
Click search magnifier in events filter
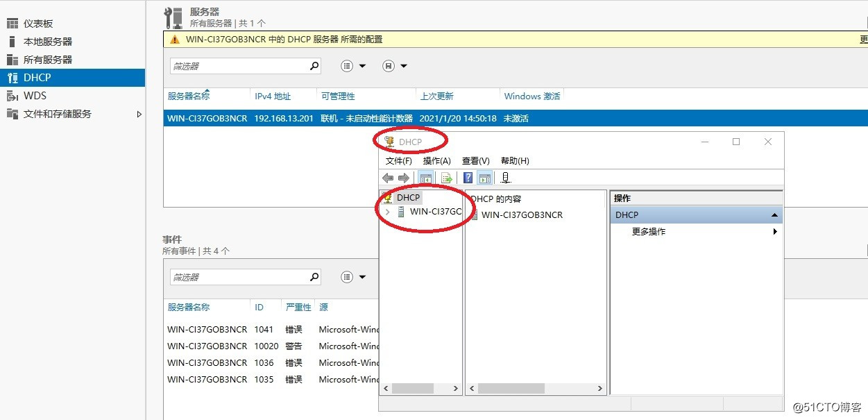[314, 277]
